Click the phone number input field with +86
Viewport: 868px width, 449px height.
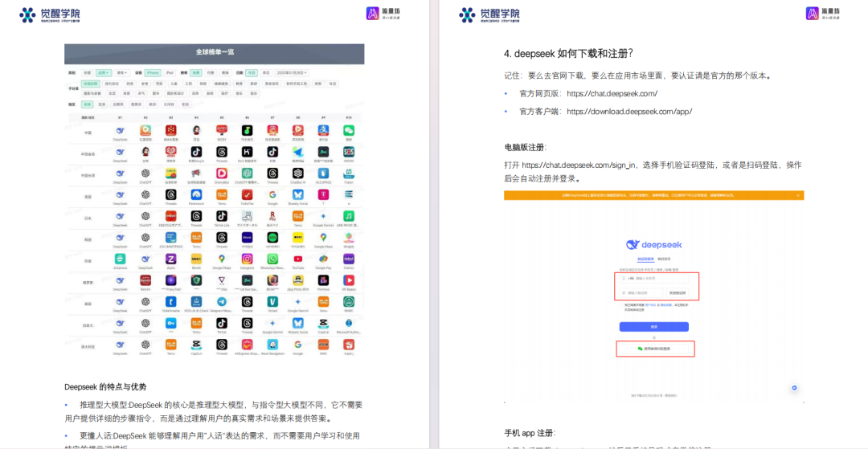click(653, 278)
